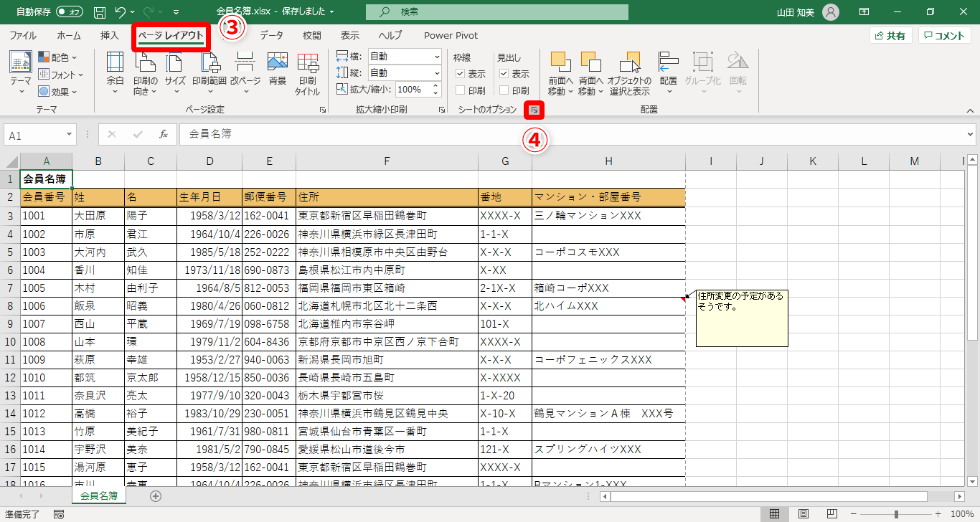The width and height of the screenshot is (980, 522).
Task: Uncheck 枠線 表示 gridlines view checkbox
Action: pos(461,74)
